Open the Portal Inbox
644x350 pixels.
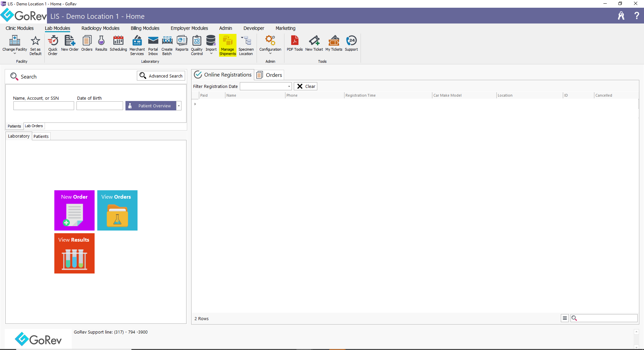point(153,45)
